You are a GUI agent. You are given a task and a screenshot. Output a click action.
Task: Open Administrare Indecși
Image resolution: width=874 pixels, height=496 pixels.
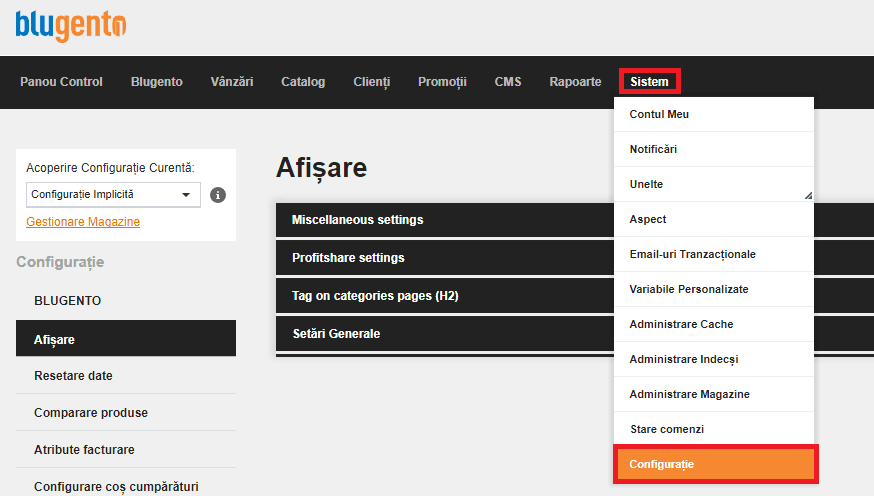714,359
